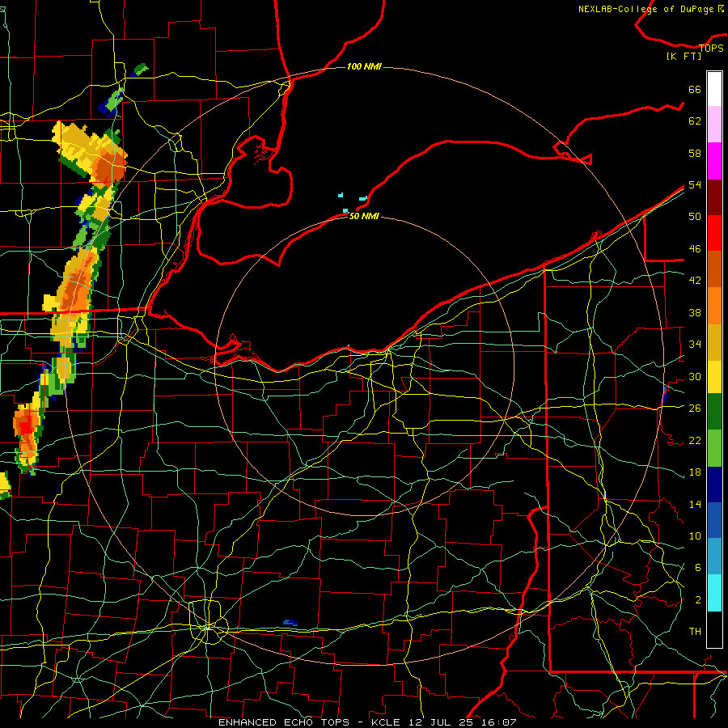Select the magenta legend color swatch
The height and width of the screenshot is (728, 728).
(714, 161)
